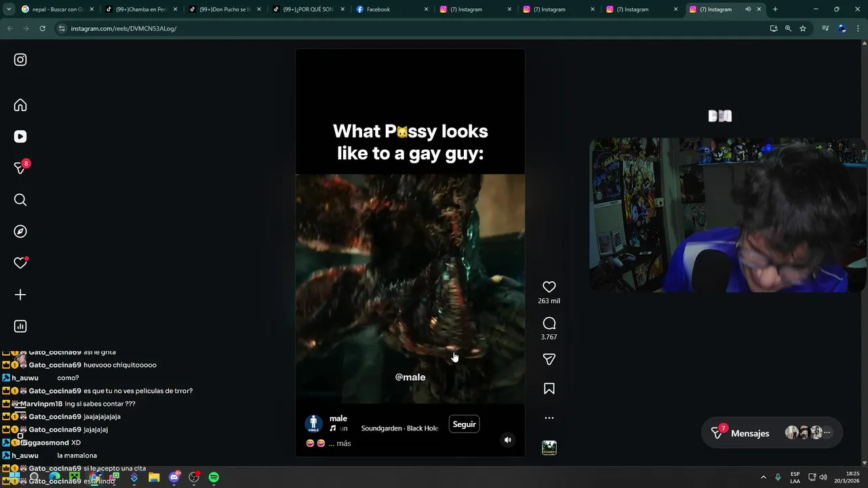Open the reel audio thumbnail
868x488 pixels.
click(549, 448)
